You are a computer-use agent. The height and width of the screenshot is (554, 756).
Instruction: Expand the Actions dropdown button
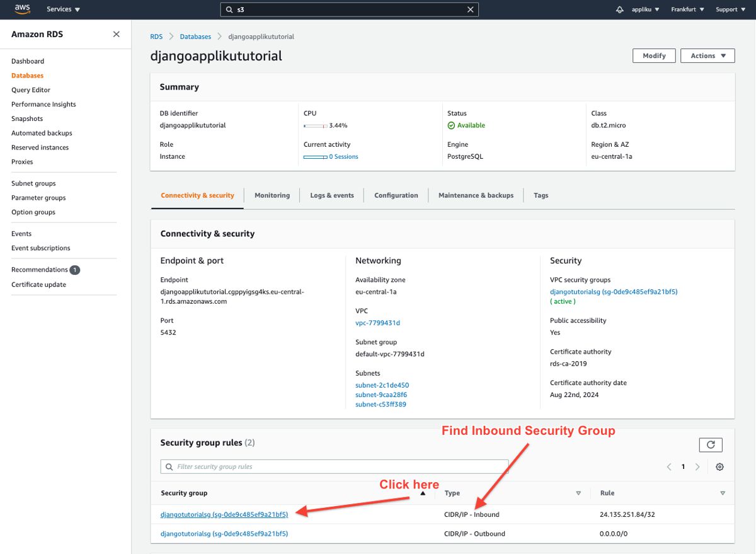(707, 55)
